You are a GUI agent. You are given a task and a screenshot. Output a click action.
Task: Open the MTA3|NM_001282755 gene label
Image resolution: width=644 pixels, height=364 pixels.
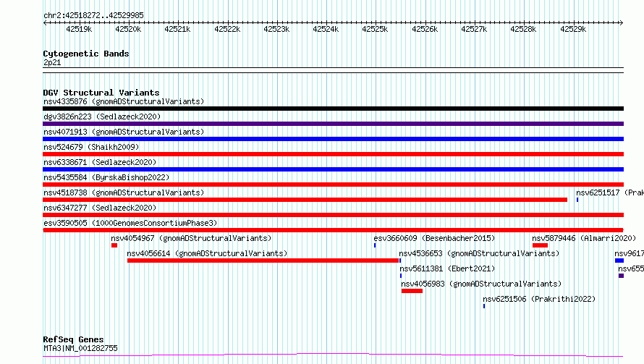click(80, 348)
